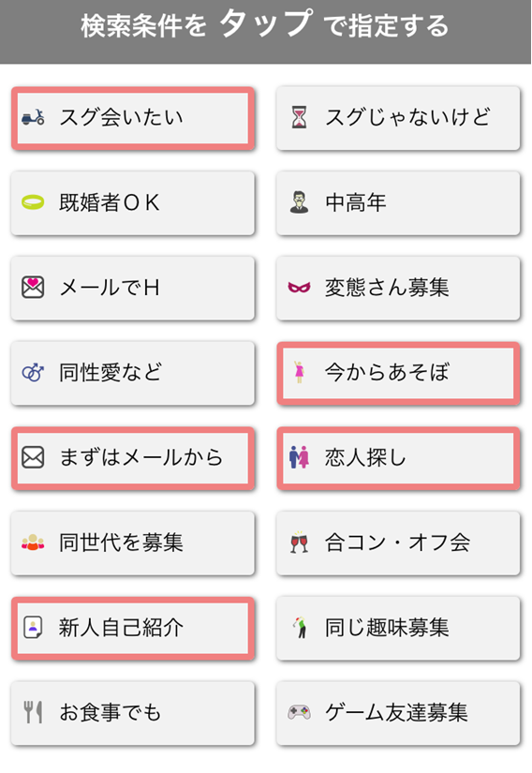Click the fork and knife icon for お食事でも
Image resolution: width=532 pixels, height=773 pixels.
pyautogui.click(x=33, y=712)
